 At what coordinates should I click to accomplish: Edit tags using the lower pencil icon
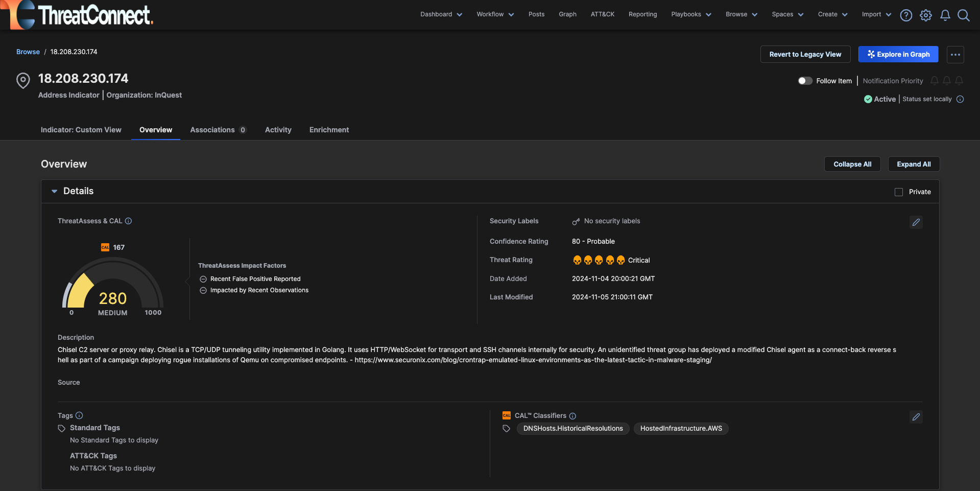[916, 417]
